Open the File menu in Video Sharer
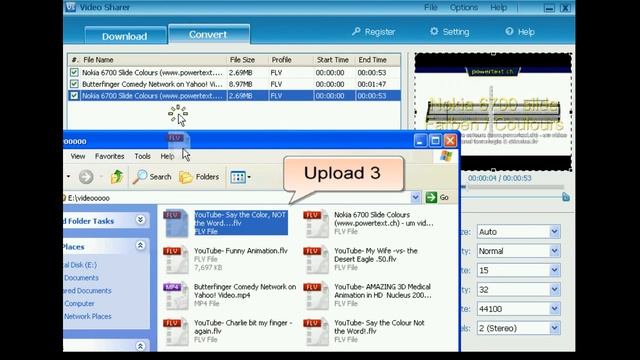640x360 pixels. (x=431, y=7)
